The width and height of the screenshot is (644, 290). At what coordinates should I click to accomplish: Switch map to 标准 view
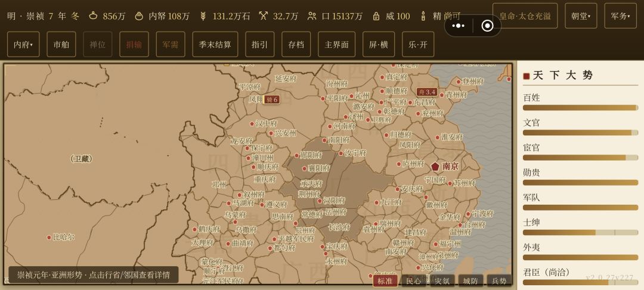pyautogui.click(x=385, y=280)
